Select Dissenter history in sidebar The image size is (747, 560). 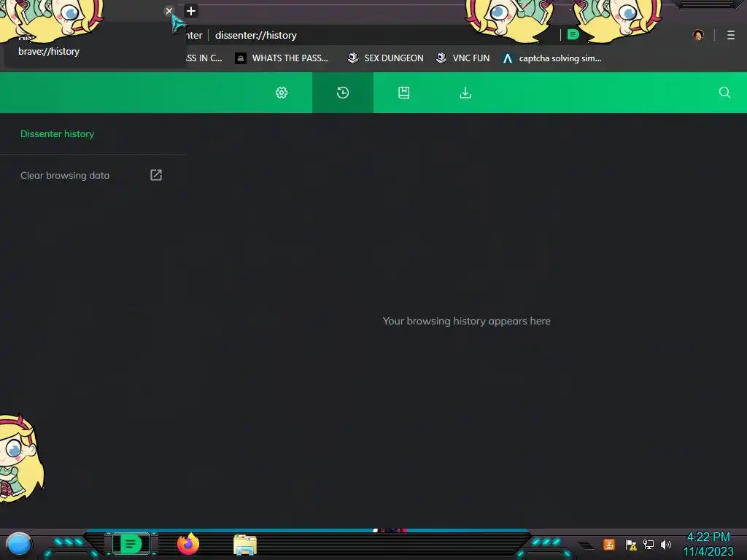(57, 134)
